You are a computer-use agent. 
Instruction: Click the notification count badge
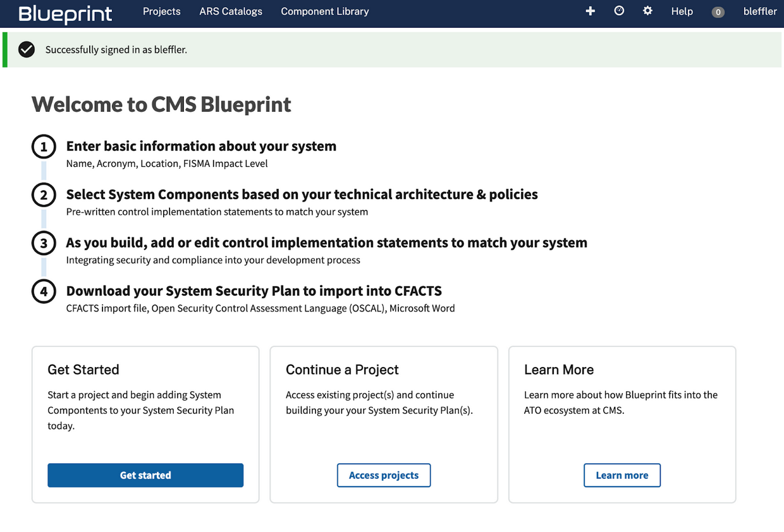click(718, 12)
